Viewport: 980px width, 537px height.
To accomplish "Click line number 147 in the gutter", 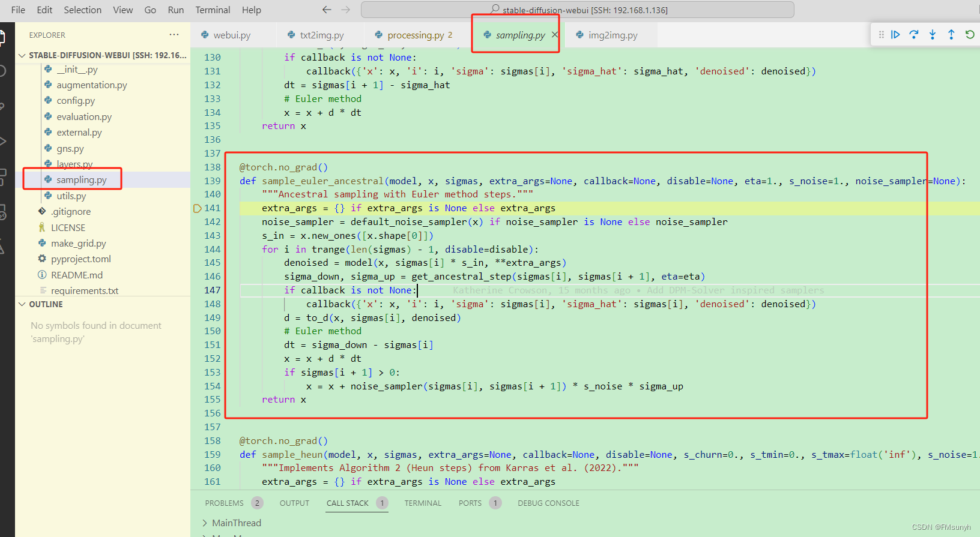I will tap(213, 290).
